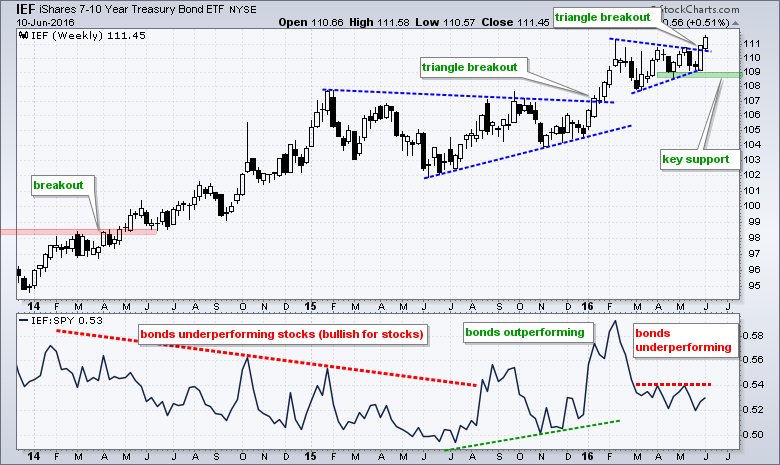Viewport: 780px width, 465px height.
Task: Click the 15 year label under the price chart
Action: pyautogui.click(x=310, y=307)
